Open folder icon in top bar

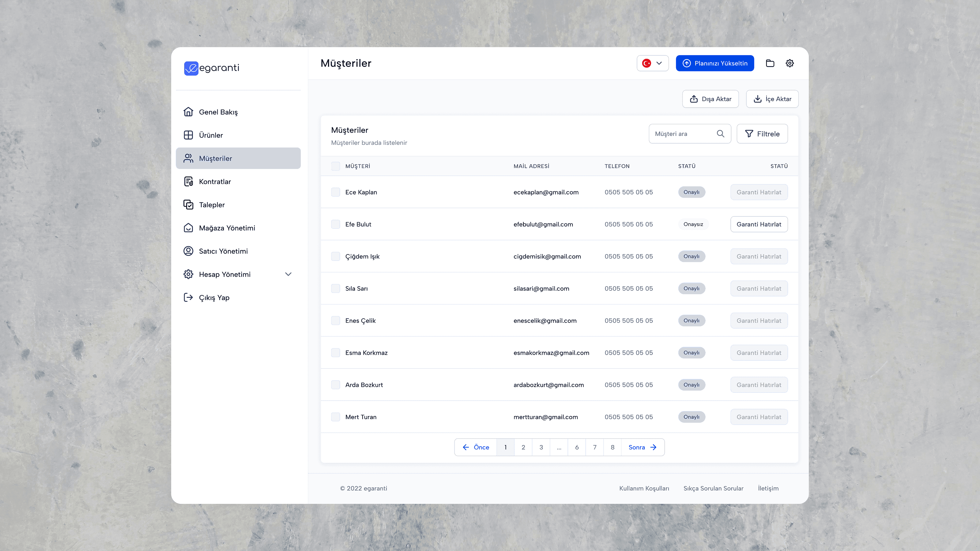pos(770,63)
